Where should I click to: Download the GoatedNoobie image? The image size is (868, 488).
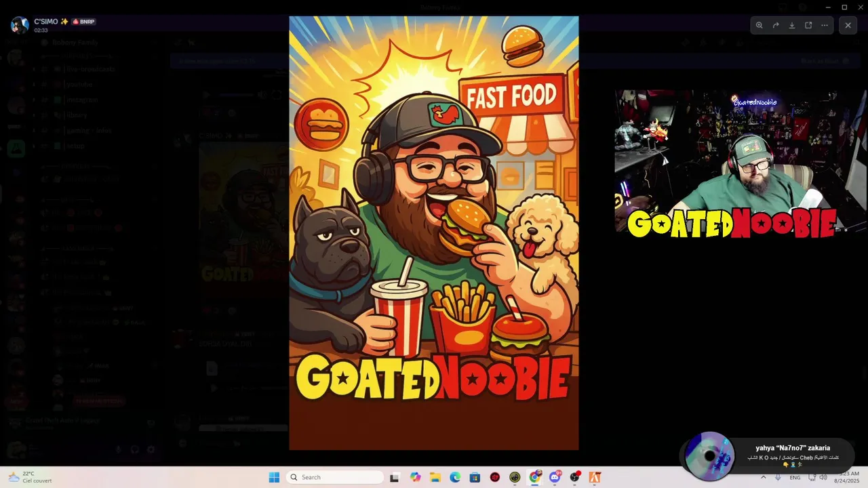[x=792, y=25]
